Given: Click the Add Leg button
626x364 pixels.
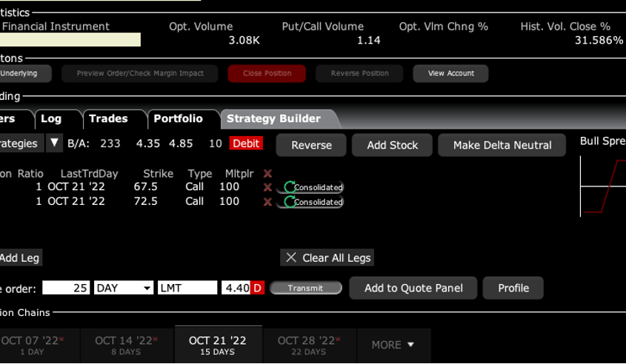Looking at the screenshot, I should (20, 258).
